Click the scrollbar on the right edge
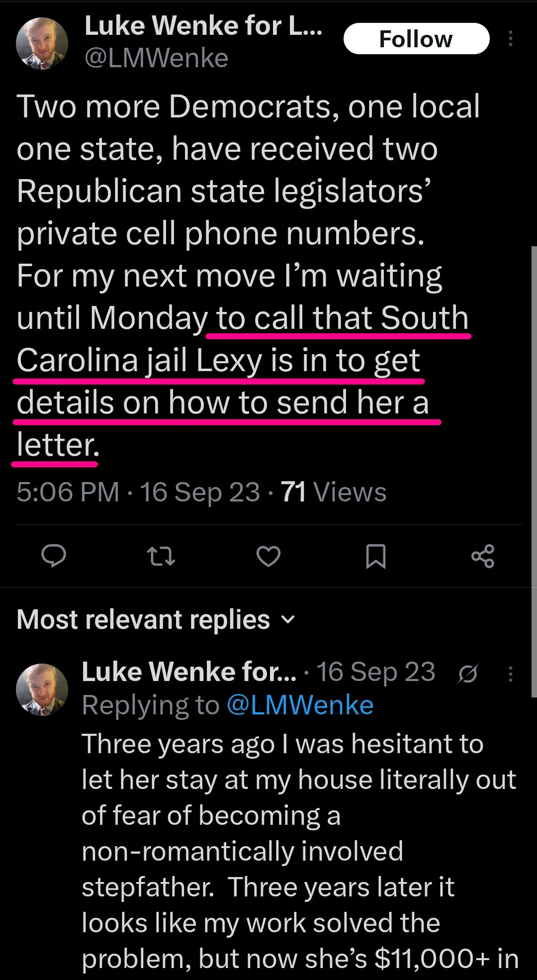Screen dimensions: 537x980 [x=534, y=472]
